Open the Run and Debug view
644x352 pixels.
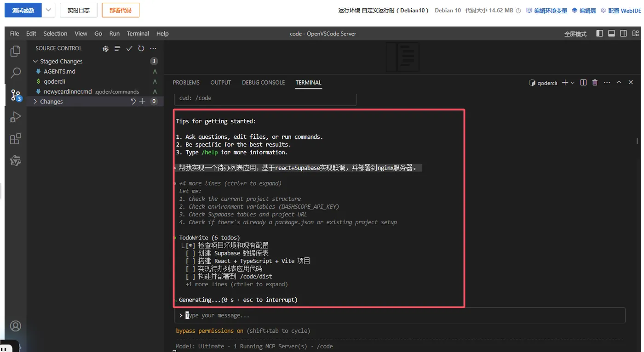(16, 117)
